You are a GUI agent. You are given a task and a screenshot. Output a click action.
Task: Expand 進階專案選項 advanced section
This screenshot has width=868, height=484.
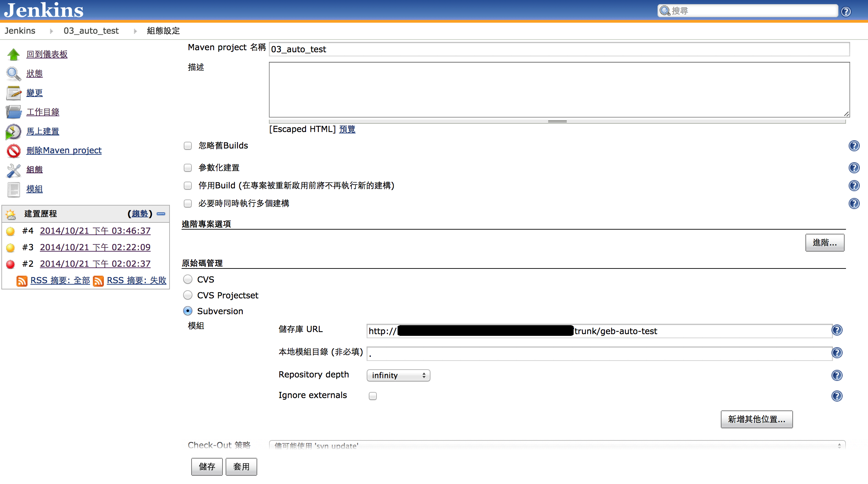tap(825, 243)
